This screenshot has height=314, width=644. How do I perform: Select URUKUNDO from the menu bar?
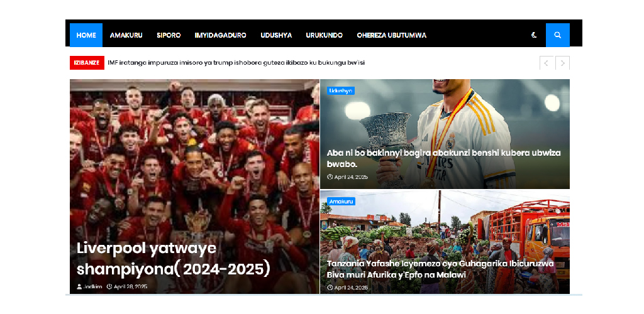tap(325, 35)
